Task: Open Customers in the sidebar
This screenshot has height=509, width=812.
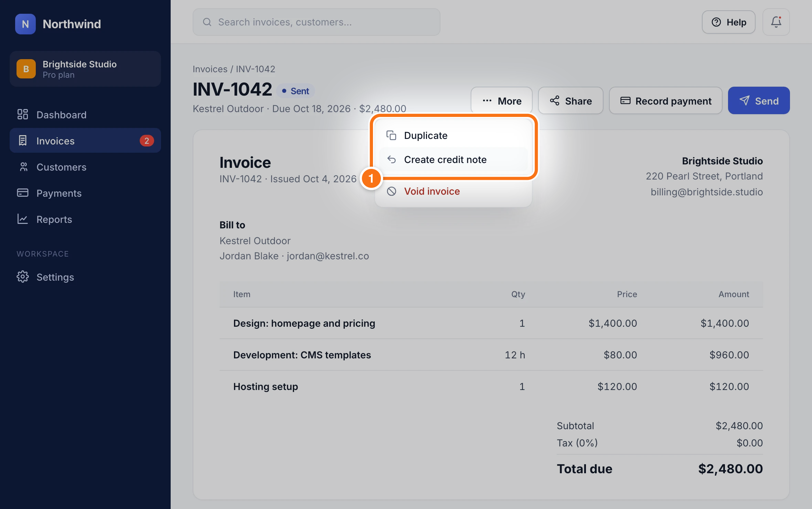Action: click(85, 167)
